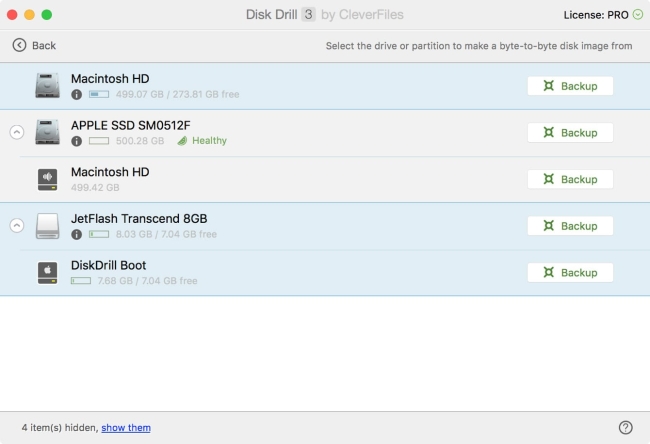Click the green zoom window button
The height and width of the screenshot is (444, 650).
[47, 15]
